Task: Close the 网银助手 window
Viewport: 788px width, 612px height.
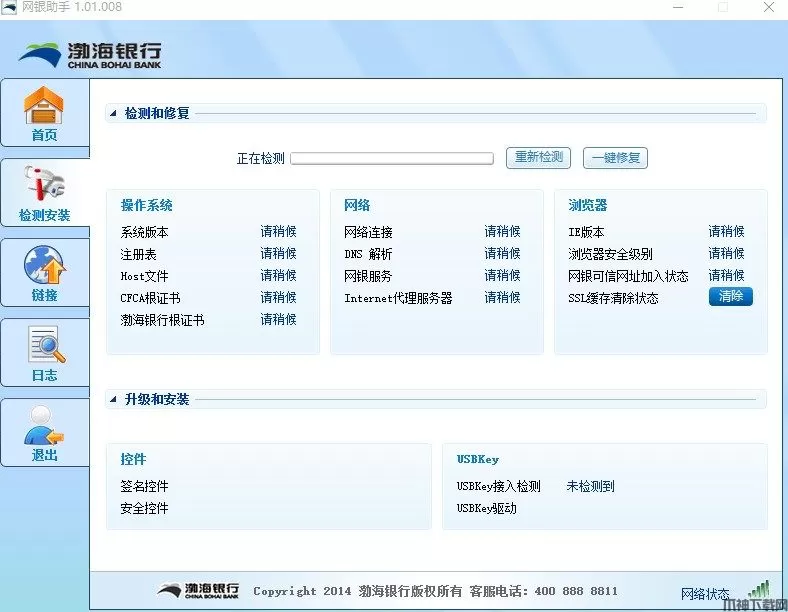Action: pos(769,7)
